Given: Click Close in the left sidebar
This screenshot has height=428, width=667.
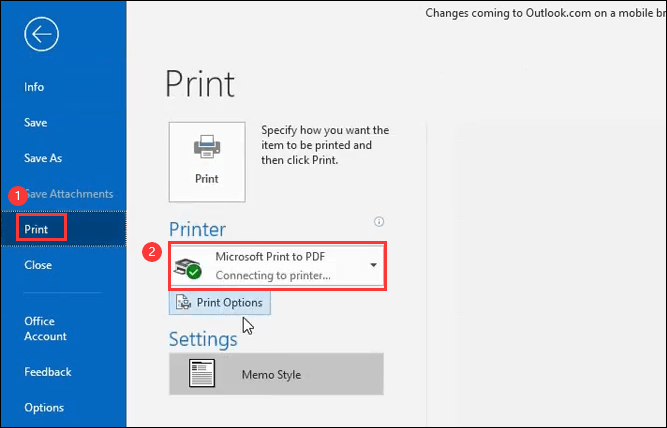Looking at the screenshot, I should pos(38,265).
